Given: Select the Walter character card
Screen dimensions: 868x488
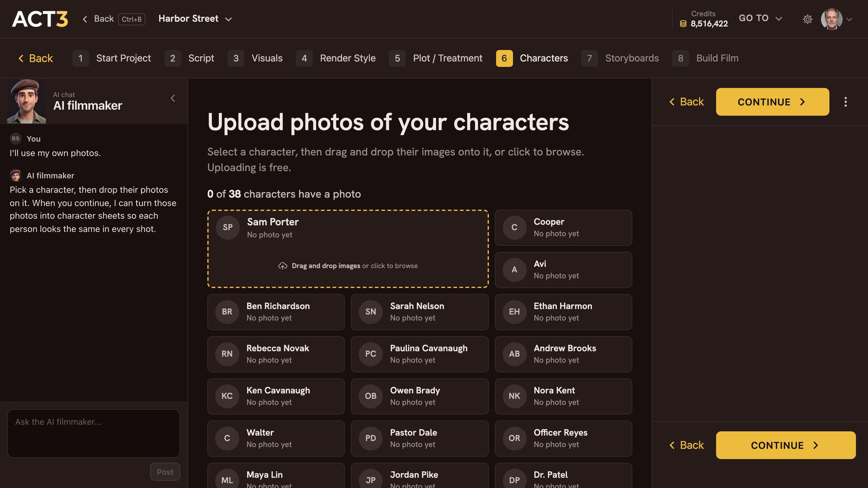Looking at the screenshot, I should tap(276, 438).
